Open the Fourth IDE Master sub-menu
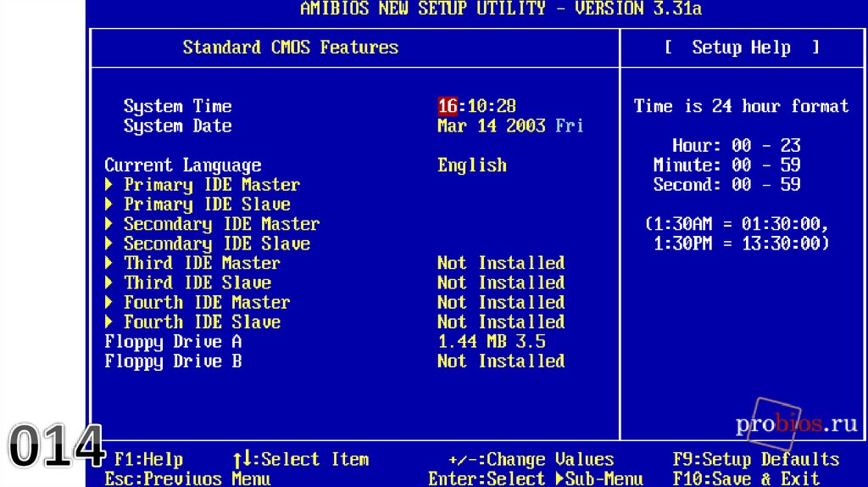 (207, 303)
